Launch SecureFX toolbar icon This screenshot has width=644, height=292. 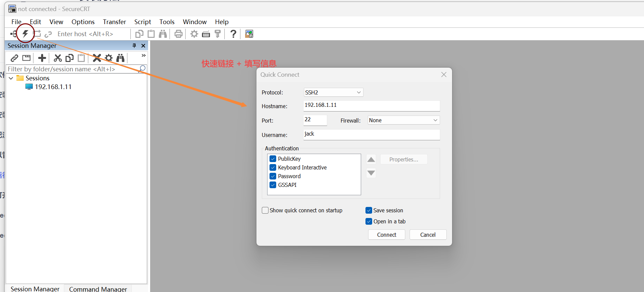coord(249,34)
